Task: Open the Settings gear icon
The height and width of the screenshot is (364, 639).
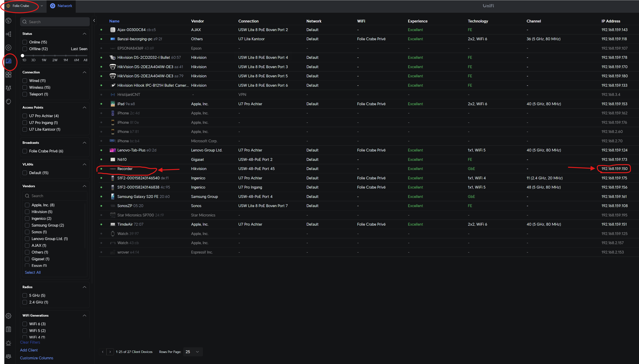Action: (8, 316)
